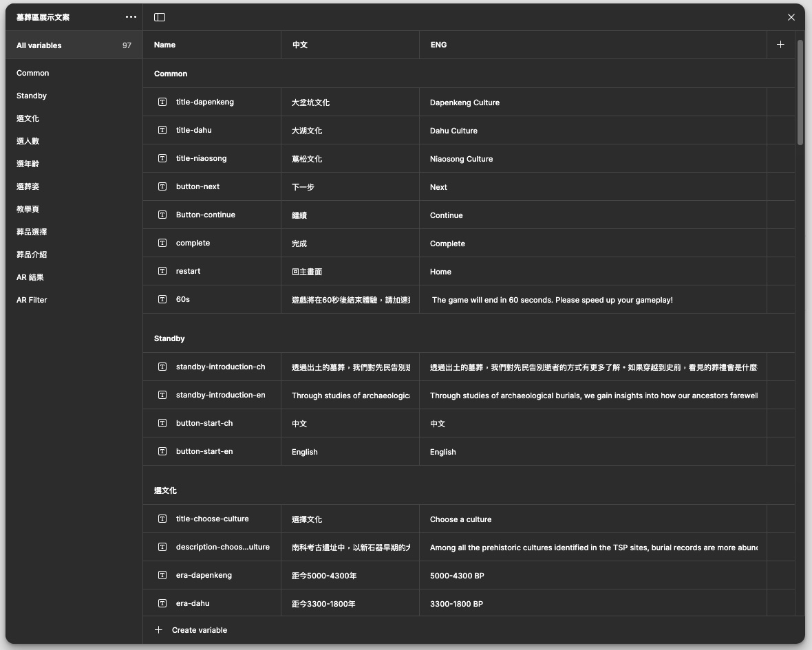This screenshot has height=650, width=812.
Task: Select the Common group in sidebar
Action: click(33, 73)
